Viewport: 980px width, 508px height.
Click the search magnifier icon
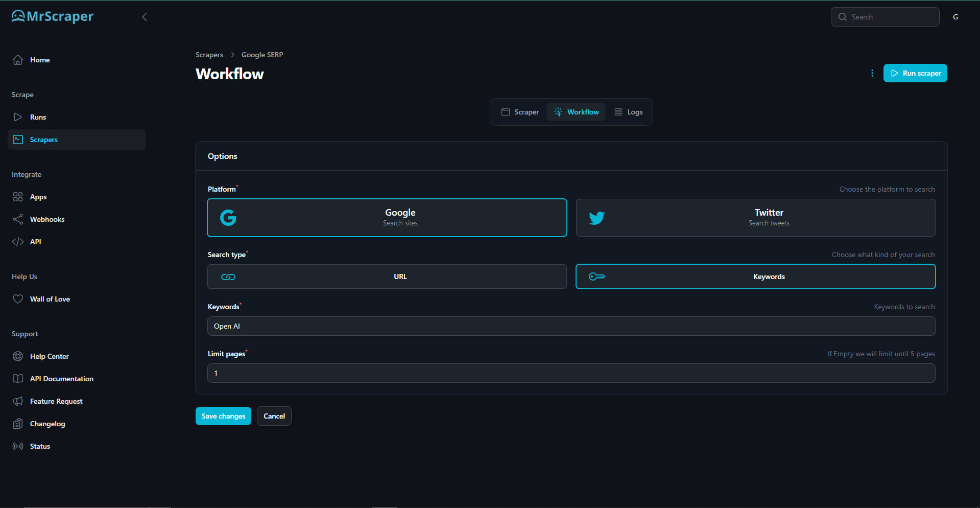coord(843,17)
